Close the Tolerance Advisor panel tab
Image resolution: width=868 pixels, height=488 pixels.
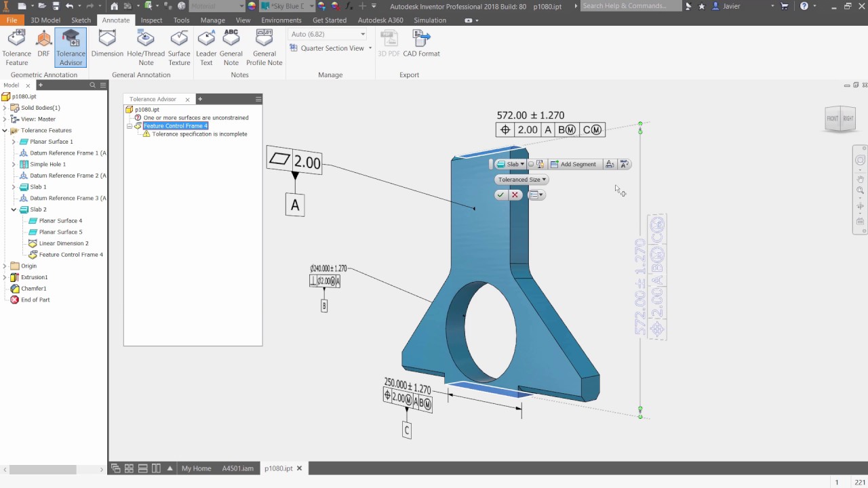pyautogui.click(x=188, y=100)
